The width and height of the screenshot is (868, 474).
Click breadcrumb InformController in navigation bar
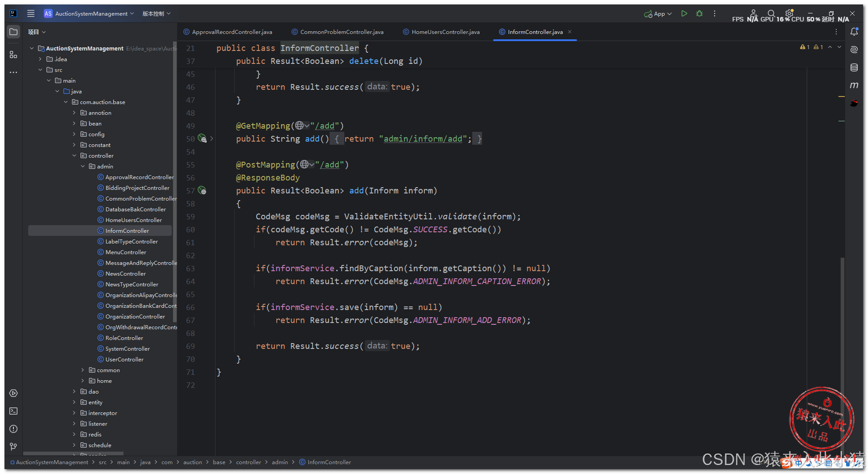[329, 462]
